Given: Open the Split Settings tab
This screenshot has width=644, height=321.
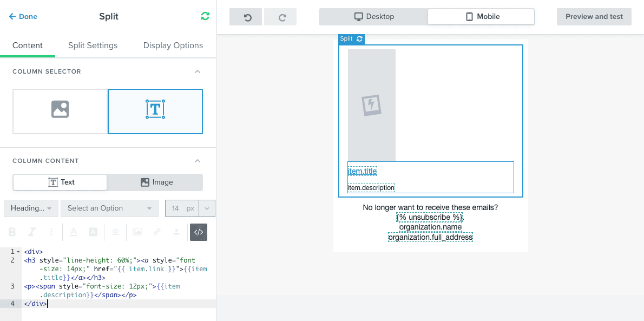Looking at the screenshot, I should [93, 45].
